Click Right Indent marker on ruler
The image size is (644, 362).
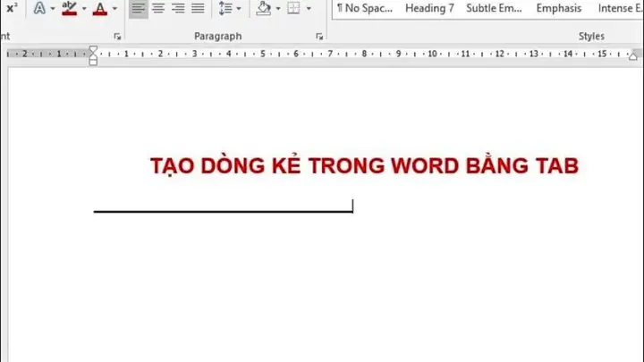pos(633,56)
